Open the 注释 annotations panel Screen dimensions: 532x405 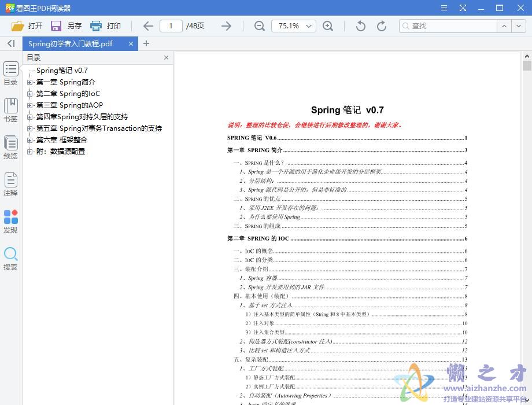(x=10, y=185)
